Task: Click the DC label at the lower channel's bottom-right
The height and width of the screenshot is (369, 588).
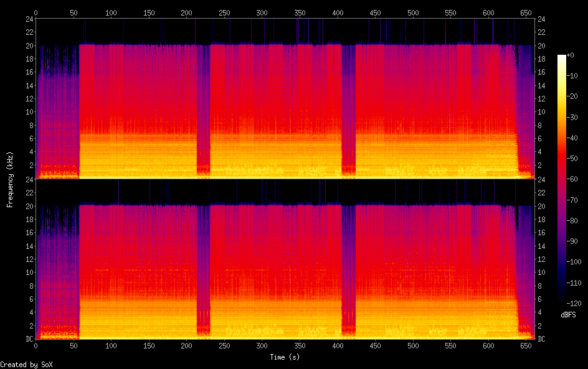Action: (x=541, y=339)
